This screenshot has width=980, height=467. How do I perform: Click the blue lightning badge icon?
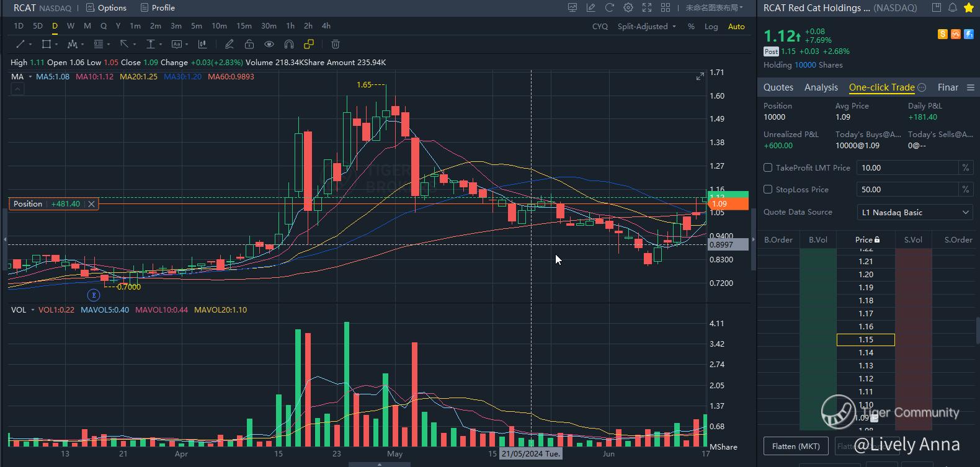tap(969, 34)
